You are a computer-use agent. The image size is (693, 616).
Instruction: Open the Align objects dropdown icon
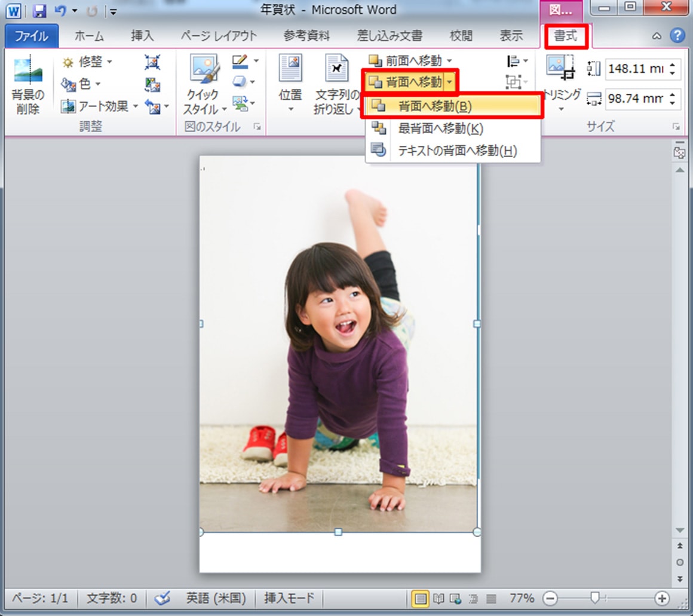517,62
